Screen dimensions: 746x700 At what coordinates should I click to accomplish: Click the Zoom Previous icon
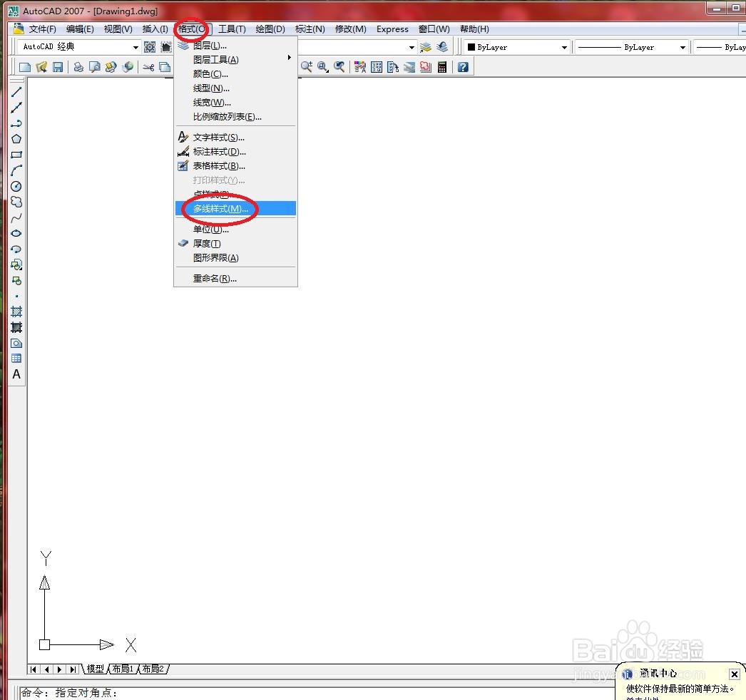(339, 67)
